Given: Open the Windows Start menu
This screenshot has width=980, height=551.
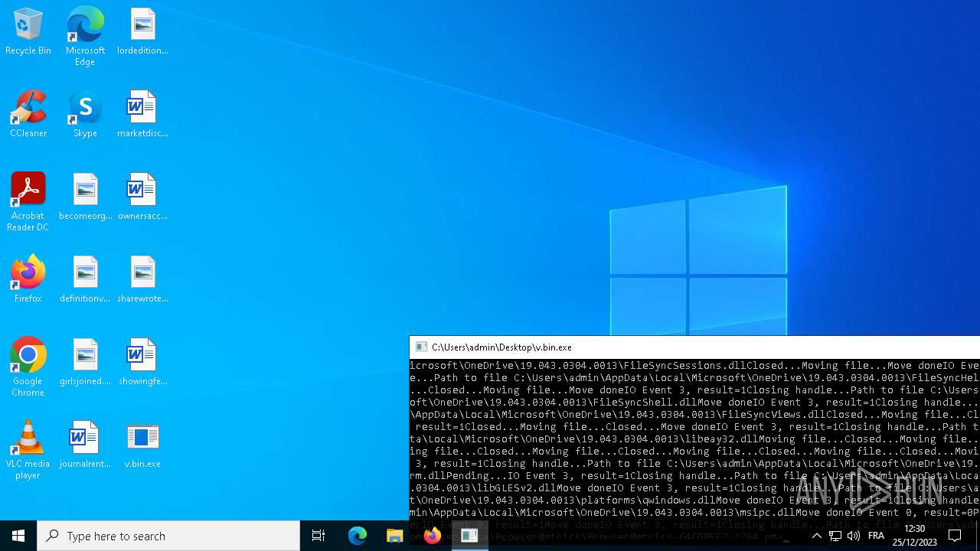Looking at the screenshot, I should 18,536.
